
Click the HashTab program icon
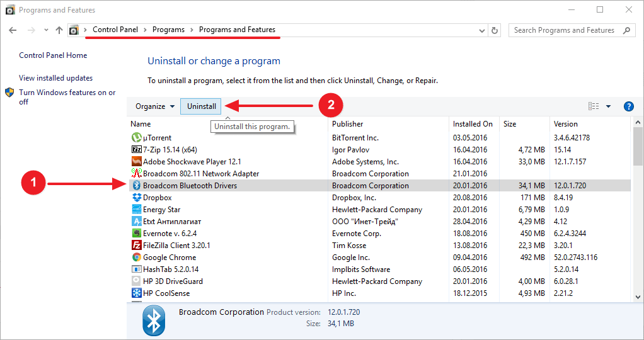(x=136, y=269)
